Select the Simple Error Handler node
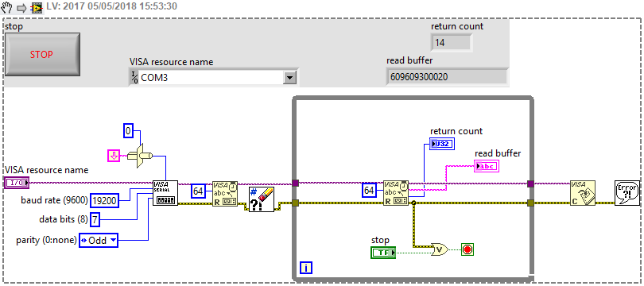This screenshot has height=286, width=644. [627, 193]
